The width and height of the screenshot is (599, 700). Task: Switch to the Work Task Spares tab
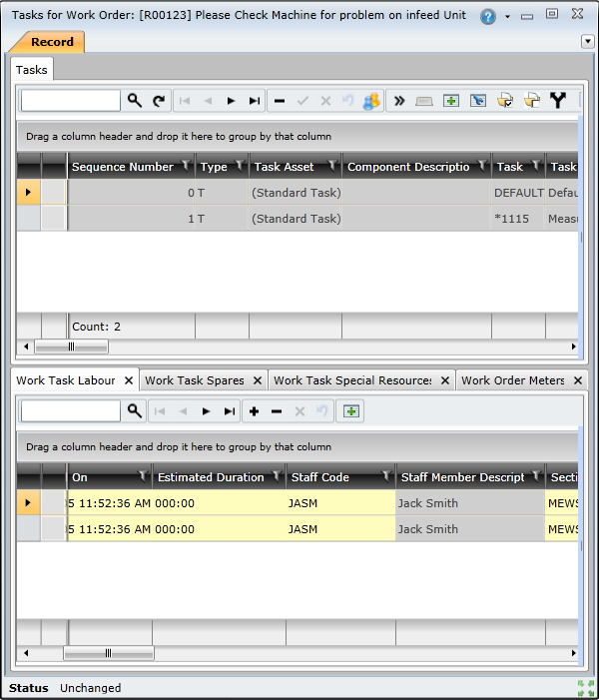point(194,380)
